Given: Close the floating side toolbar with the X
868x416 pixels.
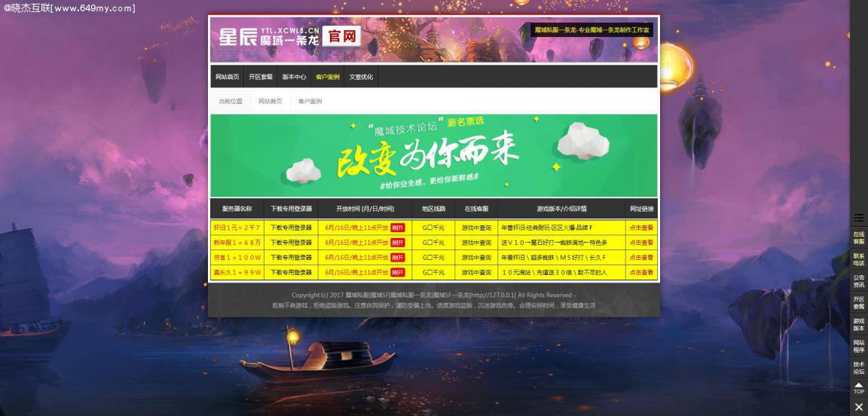Looking at the screenshot, I should click(x=858, y=407).
